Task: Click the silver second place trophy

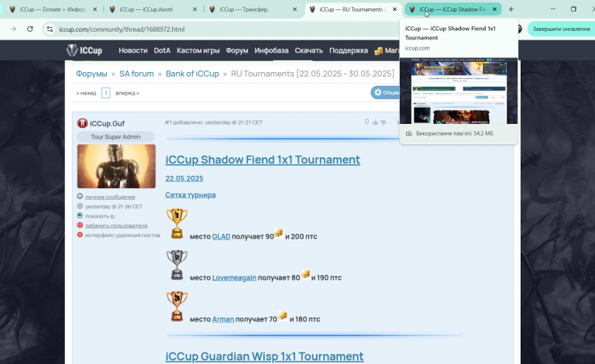Action: (177, 265)
